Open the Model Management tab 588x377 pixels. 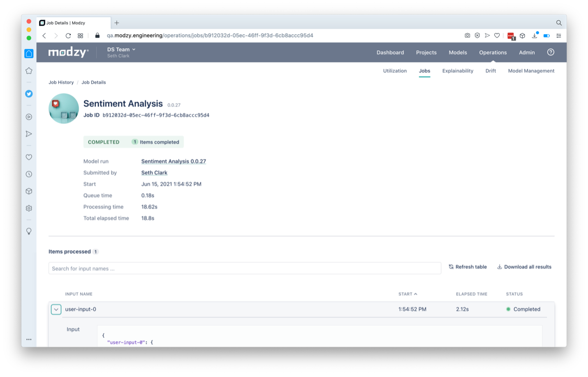[531, 71]
